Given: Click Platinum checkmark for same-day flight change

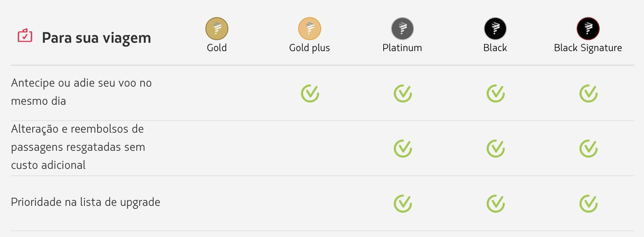Looking at the screenshot, I should tap(403, 93).
